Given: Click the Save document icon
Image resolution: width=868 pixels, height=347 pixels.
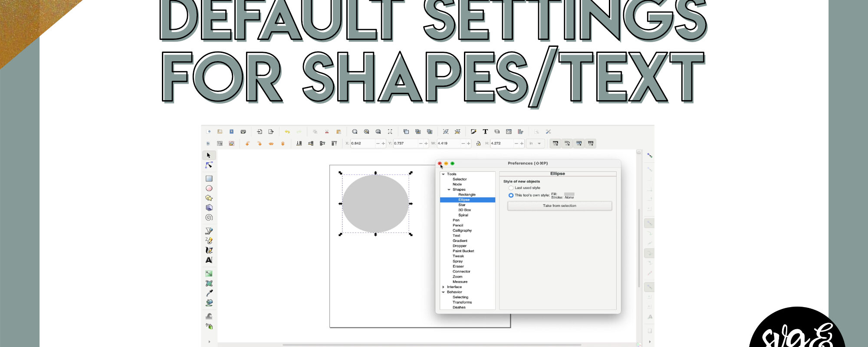Looking at the screenshot, I should (x=231, y=131).
